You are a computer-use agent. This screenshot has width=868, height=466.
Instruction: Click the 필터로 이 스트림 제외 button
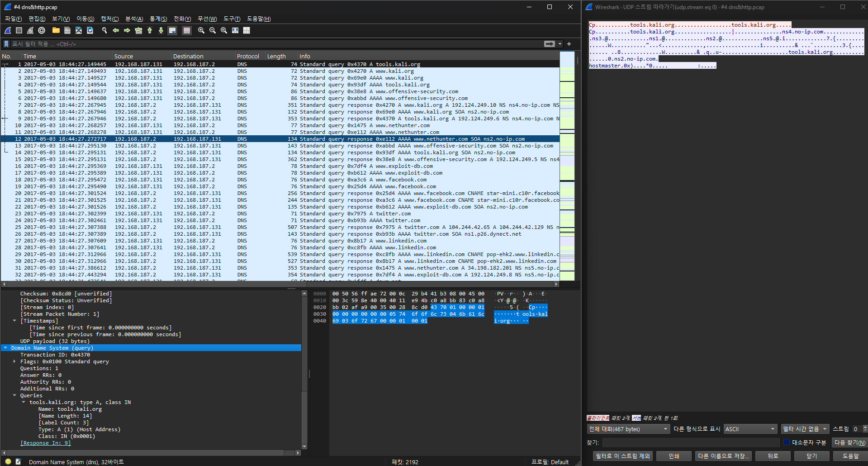(x=622, y=456)
